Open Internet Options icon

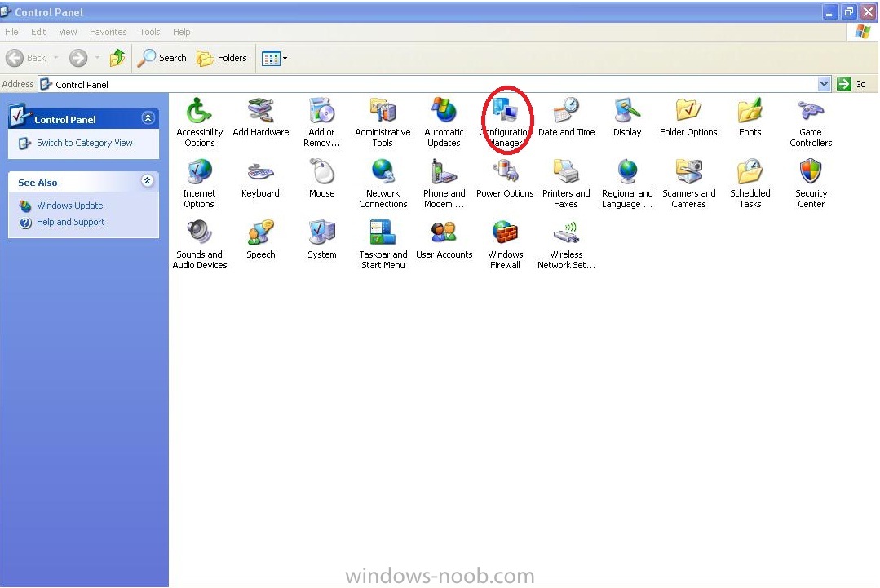[x=199, y=183]
